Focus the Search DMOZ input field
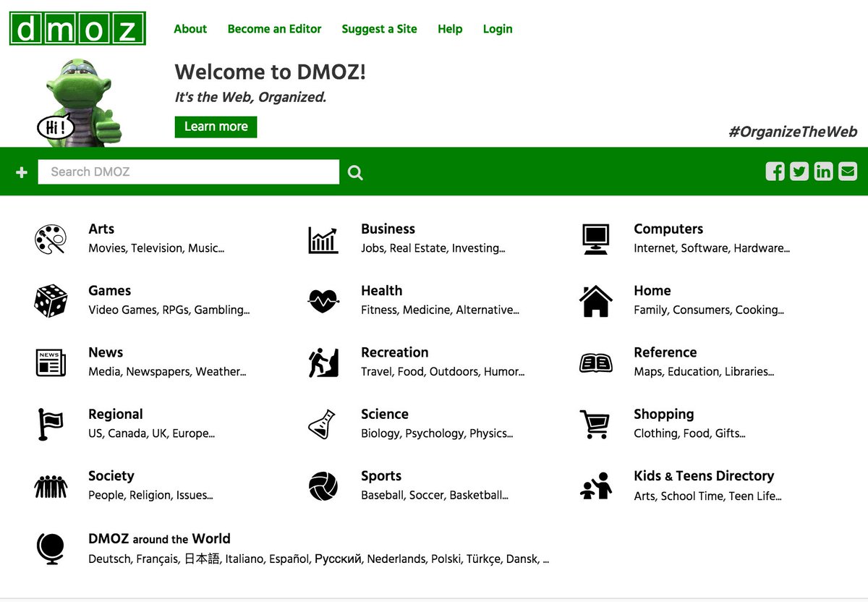Screen dimensions: 868x602 click(x=189, y=171)
